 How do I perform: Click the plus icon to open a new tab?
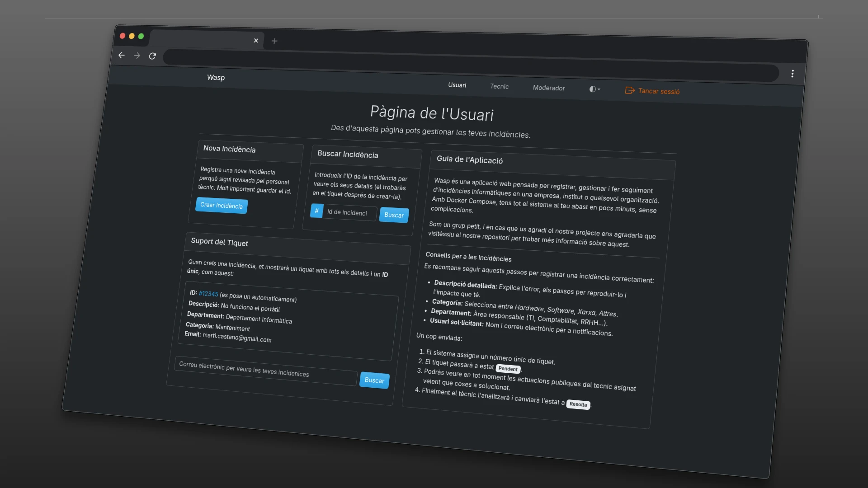coord(274,41)
